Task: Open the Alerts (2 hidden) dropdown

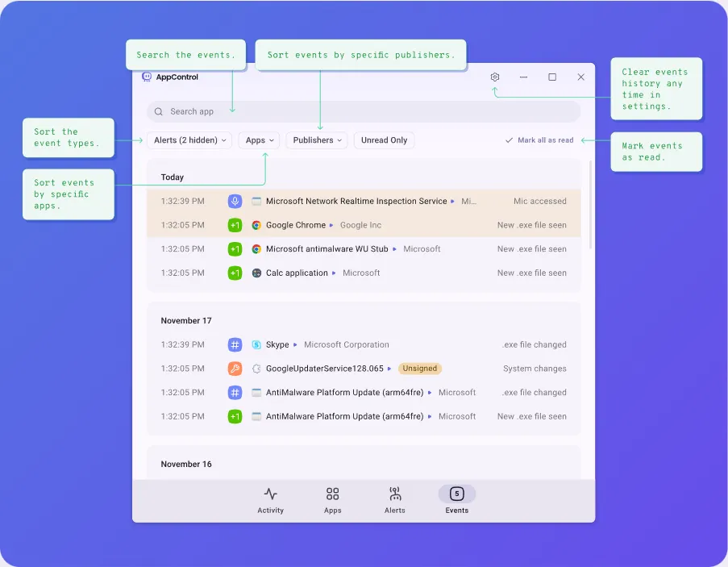Action: [x=189, y=140]
